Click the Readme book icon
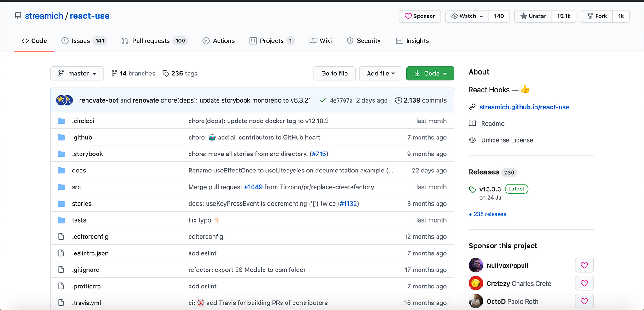This screenshot has width=644, height=310. (472, 124)
